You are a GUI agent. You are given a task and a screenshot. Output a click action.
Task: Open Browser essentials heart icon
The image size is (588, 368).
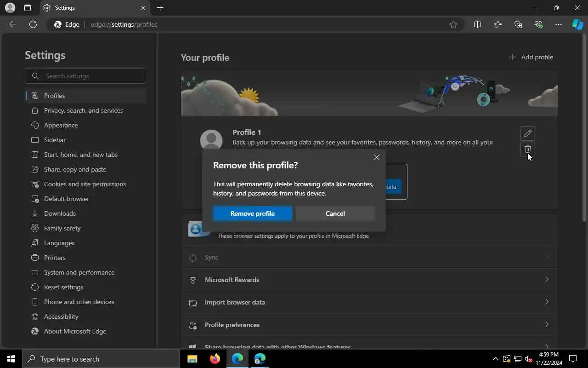(x=538, y=24)
